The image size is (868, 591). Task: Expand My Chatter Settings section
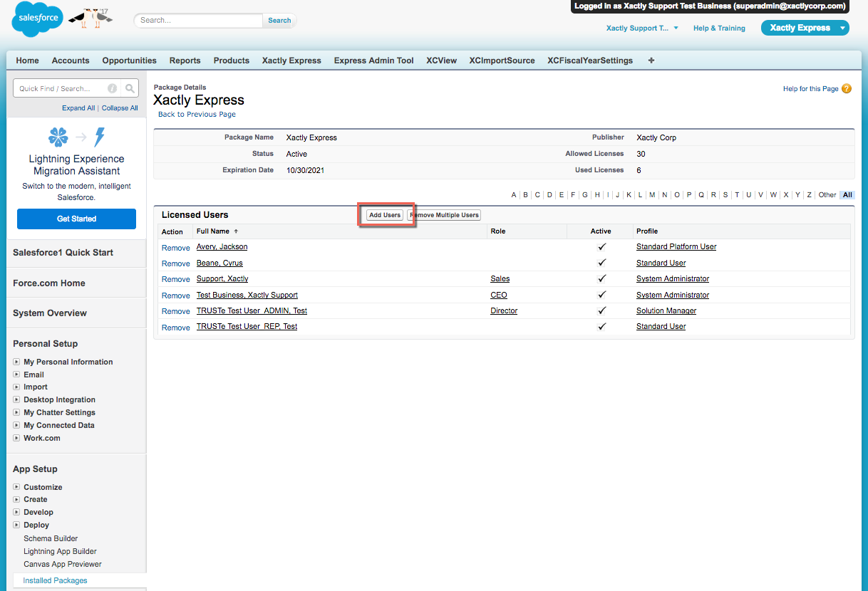coord(16,412)
